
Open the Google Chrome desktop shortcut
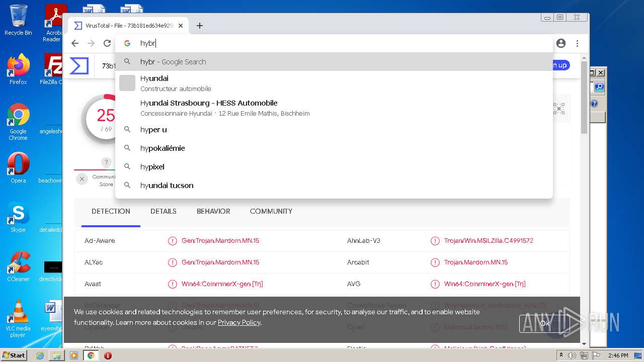[x=18, y=122]
